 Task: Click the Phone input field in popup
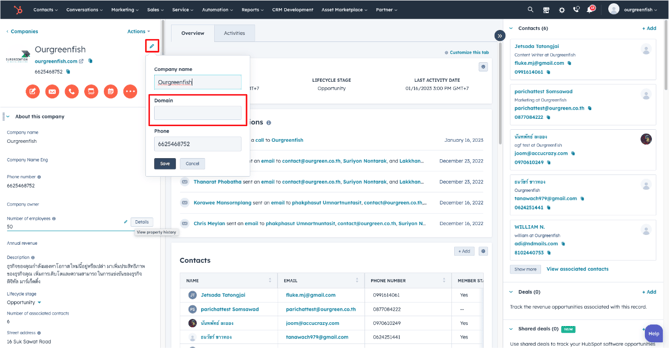coord(197,144)
